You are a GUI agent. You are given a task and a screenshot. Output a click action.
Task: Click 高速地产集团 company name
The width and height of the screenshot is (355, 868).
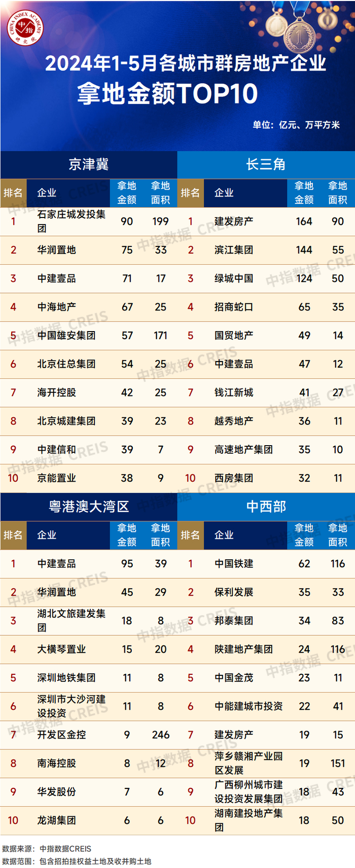click(243, 449)
